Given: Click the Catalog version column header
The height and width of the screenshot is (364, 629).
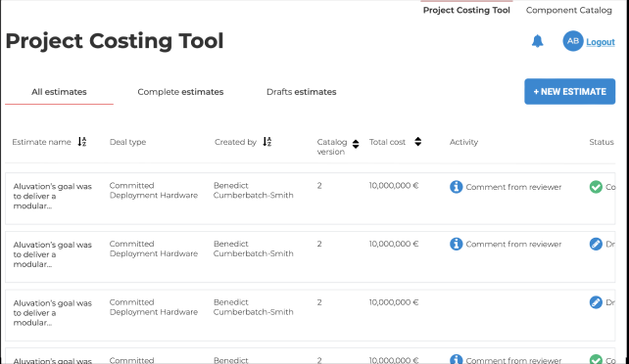Looking at the screenshot, I should [x=332, y=147].
